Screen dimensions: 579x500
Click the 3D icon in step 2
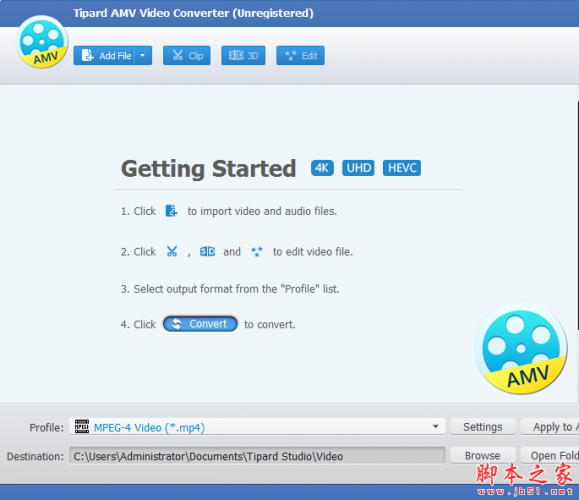pos(207,251)
